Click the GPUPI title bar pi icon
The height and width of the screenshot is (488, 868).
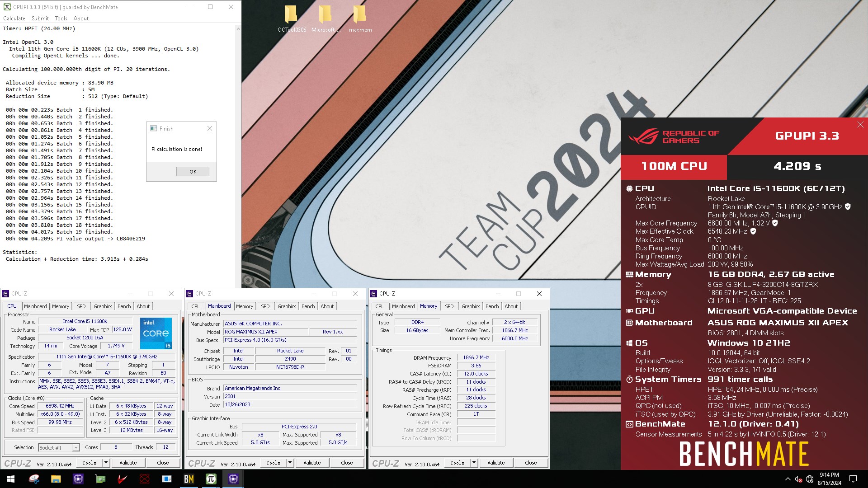click(7, 7)
